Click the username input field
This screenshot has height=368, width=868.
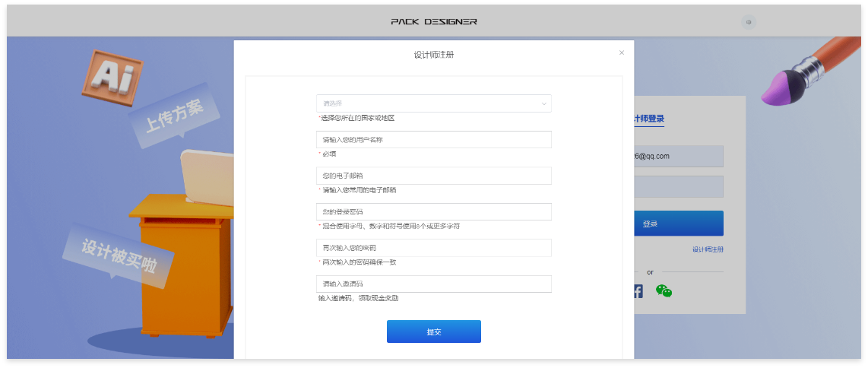433,140
